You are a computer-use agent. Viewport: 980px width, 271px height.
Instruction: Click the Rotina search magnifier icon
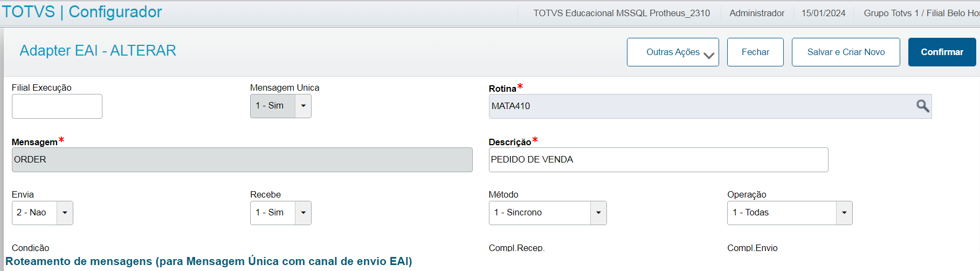[x=922, y=106]
